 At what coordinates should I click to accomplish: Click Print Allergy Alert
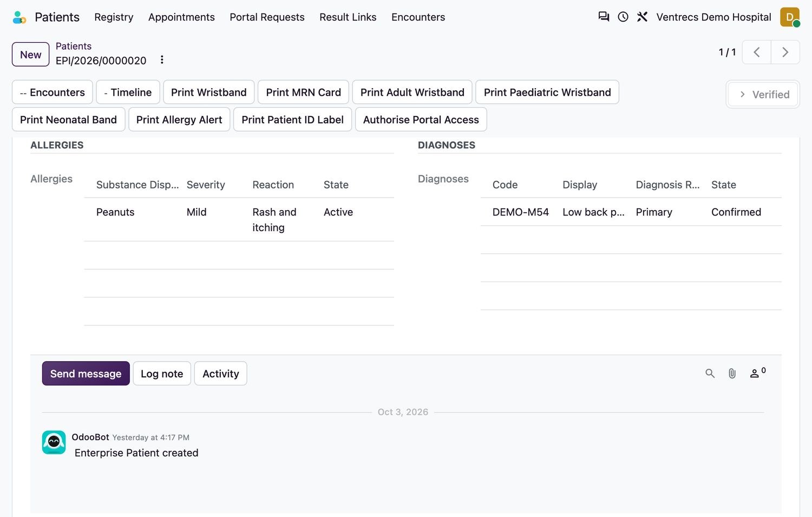pyautogui.click(x=179, y=120)
